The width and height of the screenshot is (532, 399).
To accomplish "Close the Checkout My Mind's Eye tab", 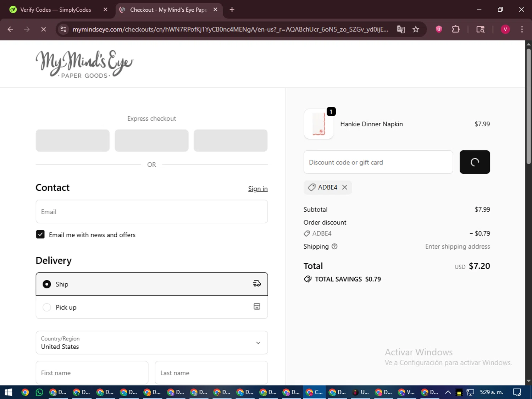I will click(x=215, y=10).
